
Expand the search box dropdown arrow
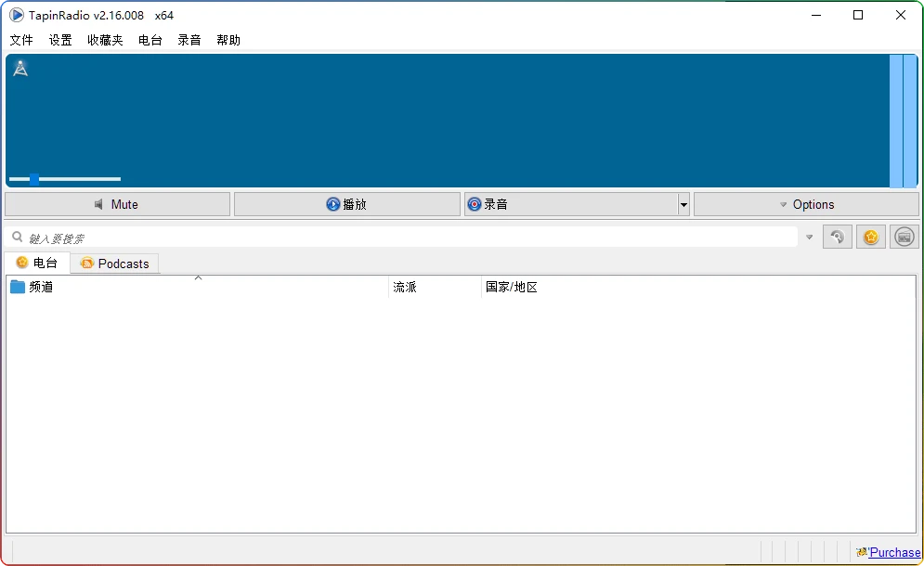[809, 237]
